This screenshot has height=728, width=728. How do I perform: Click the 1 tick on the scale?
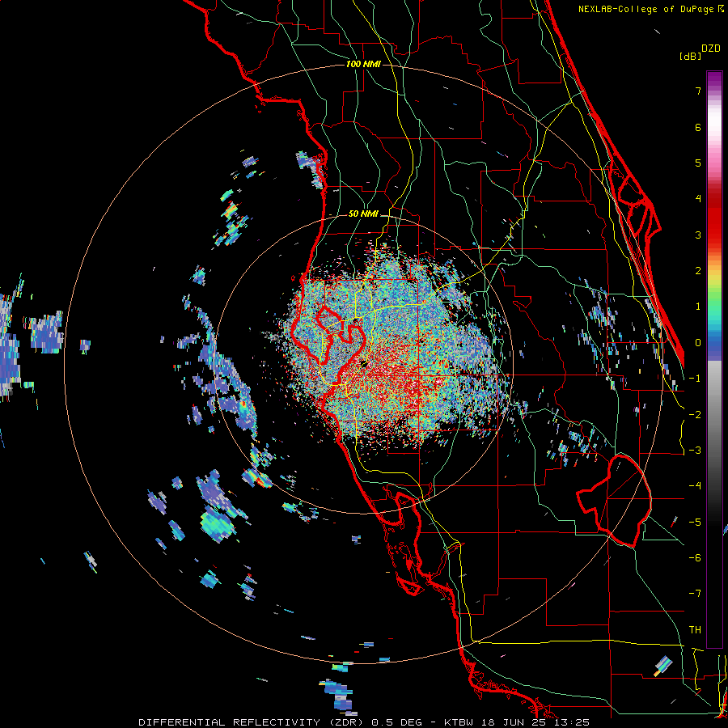click(698, 307)
